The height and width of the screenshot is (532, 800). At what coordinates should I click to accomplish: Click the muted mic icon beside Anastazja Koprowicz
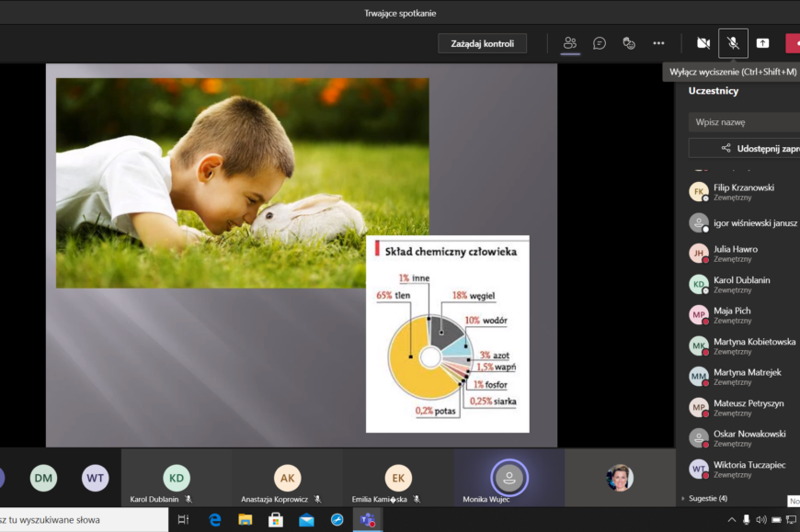tap(318, 500)
